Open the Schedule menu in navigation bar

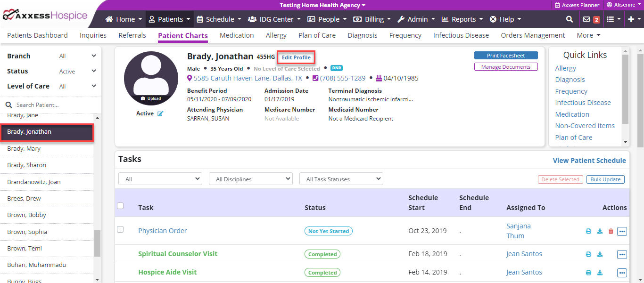pos(219,19)
